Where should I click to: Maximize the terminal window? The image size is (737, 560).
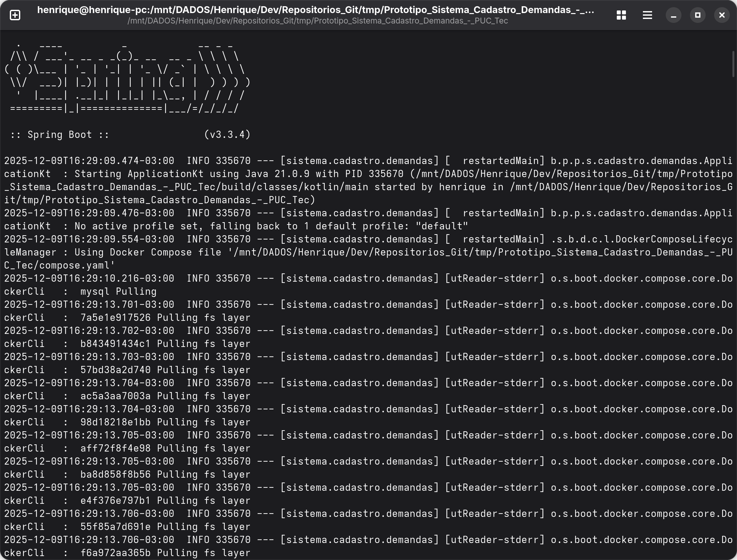tap(698, 15)
